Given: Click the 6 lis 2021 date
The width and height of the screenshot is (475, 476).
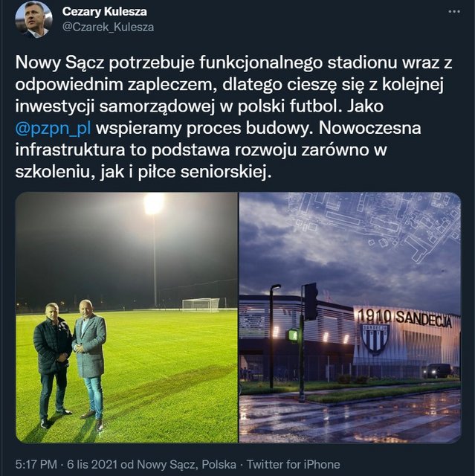Looking at the screenshot, I should [92, 464].
